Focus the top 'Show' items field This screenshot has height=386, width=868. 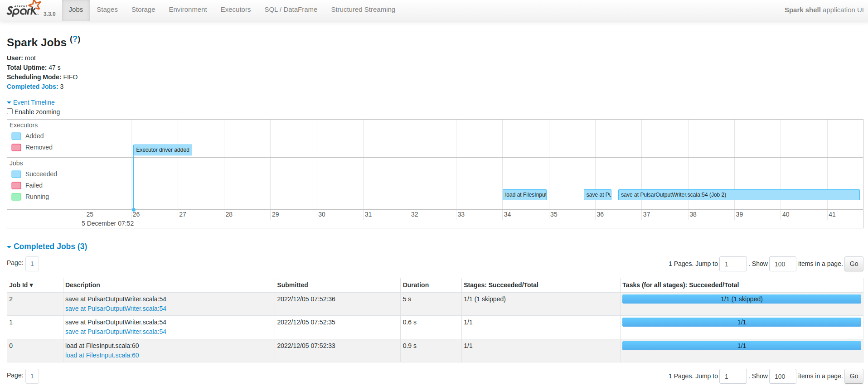coord(783,264)
